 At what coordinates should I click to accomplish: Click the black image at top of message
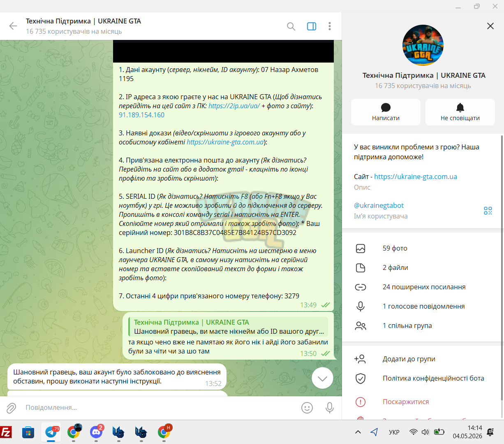pyautogui.click(x=223, y=51)
